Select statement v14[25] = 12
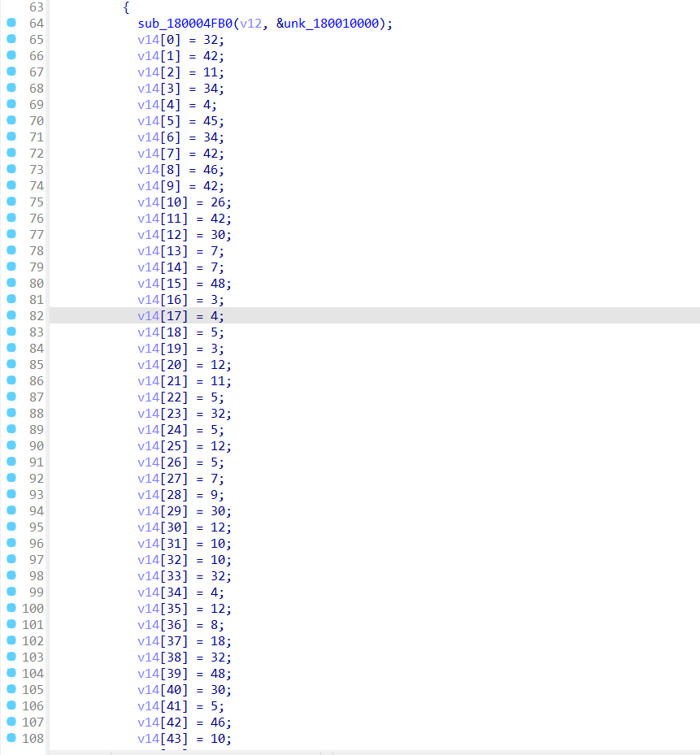 point(185,446)
